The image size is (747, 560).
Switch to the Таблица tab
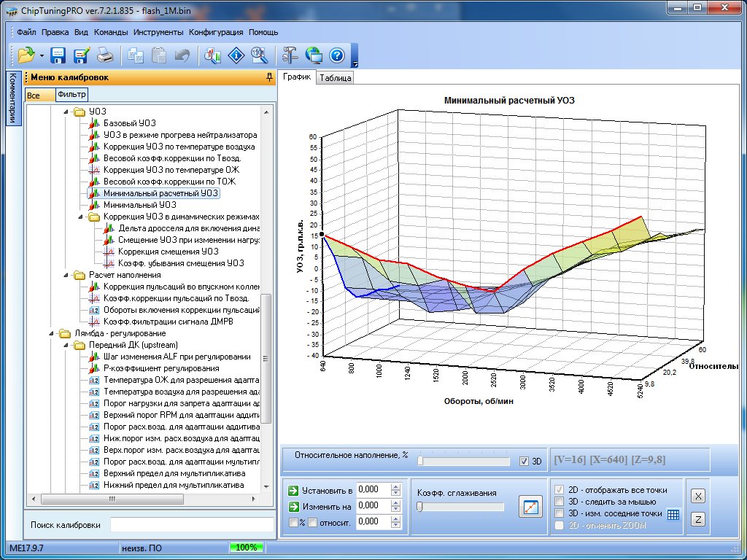(336, 78)
